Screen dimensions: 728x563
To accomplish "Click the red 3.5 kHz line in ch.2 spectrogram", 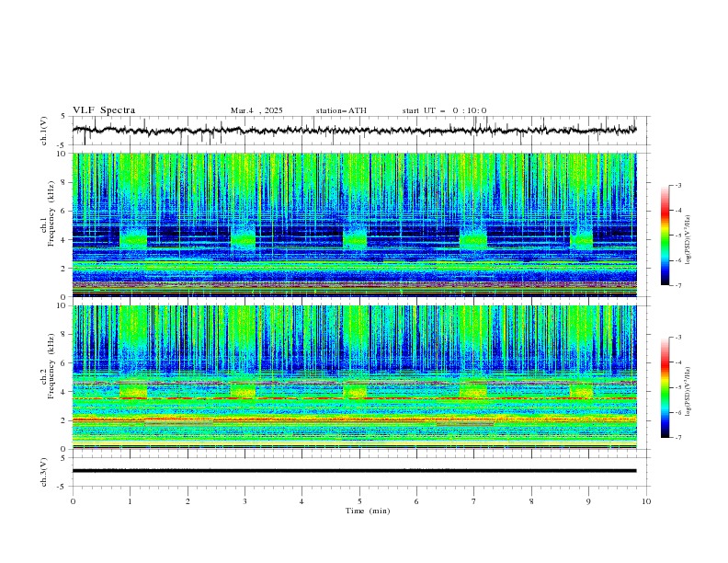I will pos(354,398).
